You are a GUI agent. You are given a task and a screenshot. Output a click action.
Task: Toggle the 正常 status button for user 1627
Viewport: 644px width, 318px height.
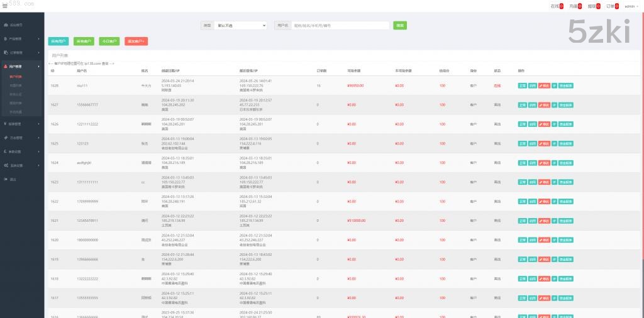(522, 105)
